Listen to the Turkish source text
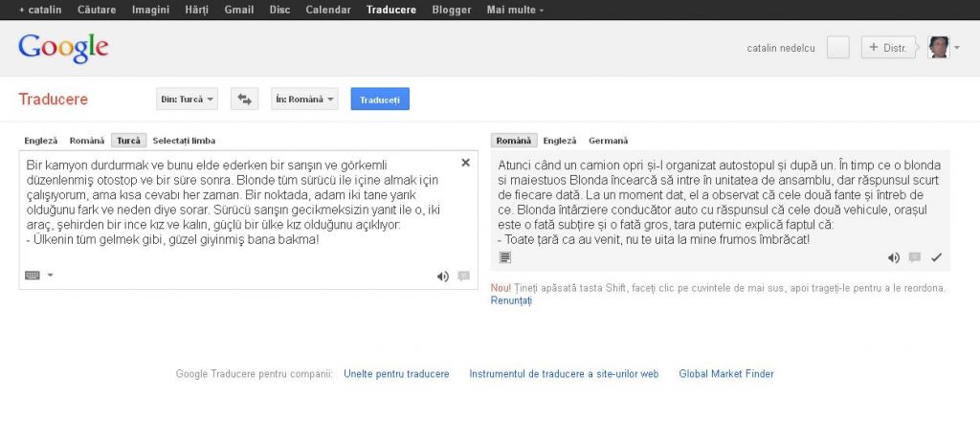Image resolution: width=980 pixels, height=443 pixels. coord(442,277)
